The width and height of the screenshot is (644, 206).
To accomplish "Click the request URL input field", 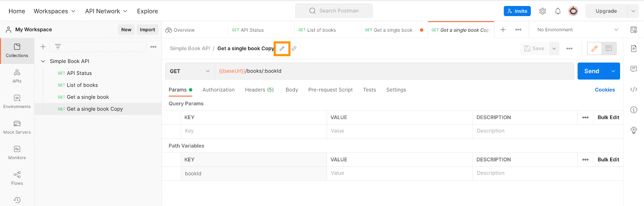I will tap(394, 71).
